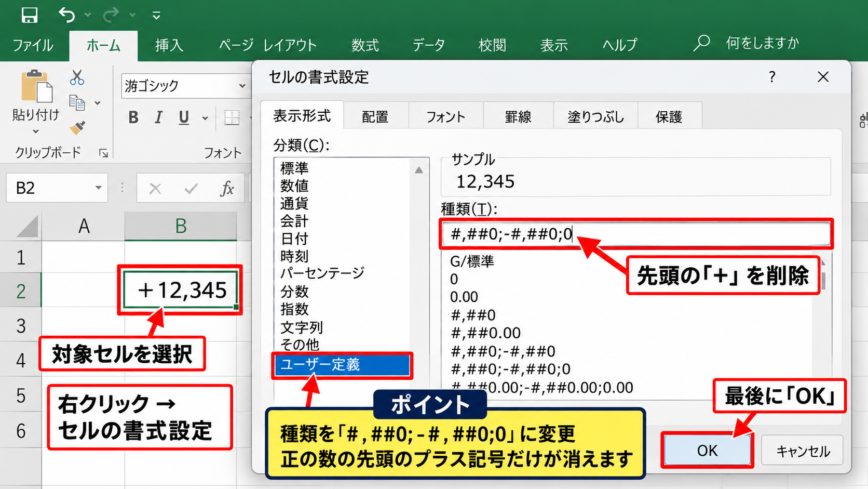Click the search magnifier icon in ribbon
The image size is (868, 489).
(701, 43)
